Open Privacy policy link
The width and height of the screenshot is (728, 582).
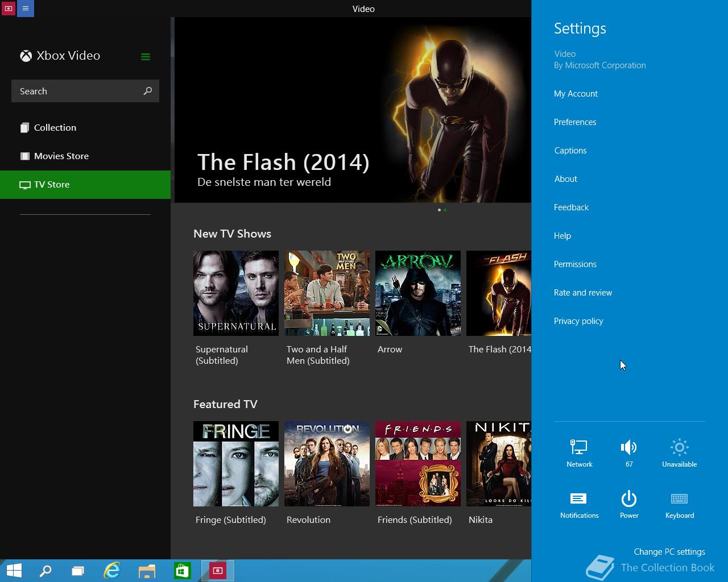point(578,321)
